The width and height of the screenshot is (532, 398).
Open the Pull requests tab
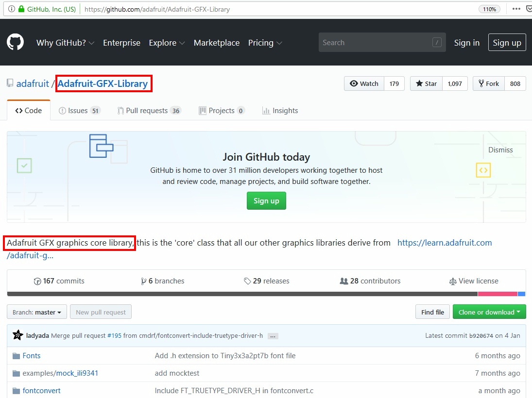click(x=149, y=111)
